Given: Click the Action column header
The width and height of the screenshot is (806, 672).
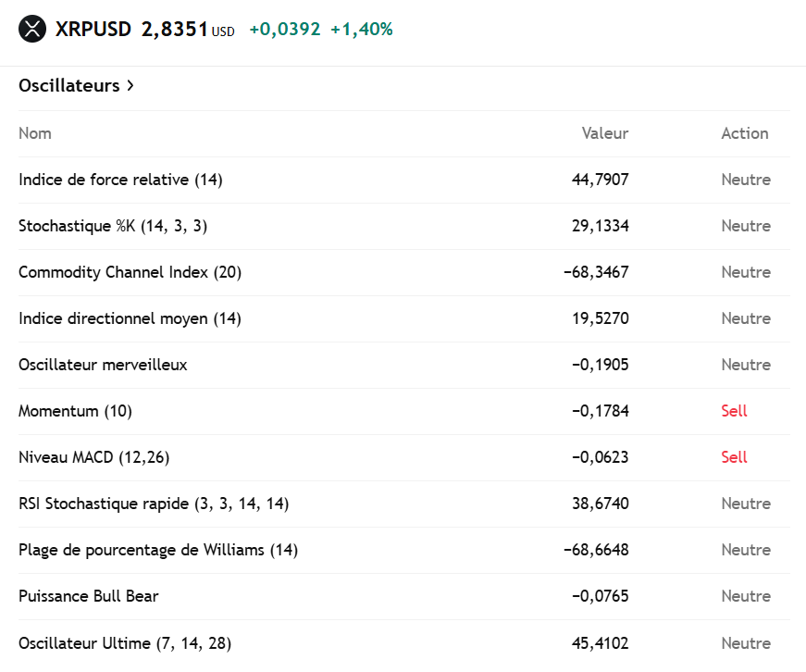Looking at the screenshot, I should (x=745, y=133).
